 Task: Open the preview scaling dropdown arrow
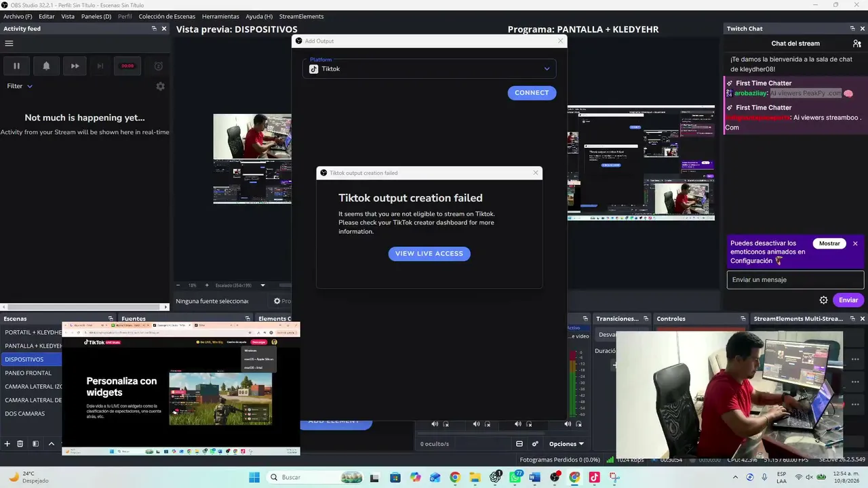(x=262, y=285)
